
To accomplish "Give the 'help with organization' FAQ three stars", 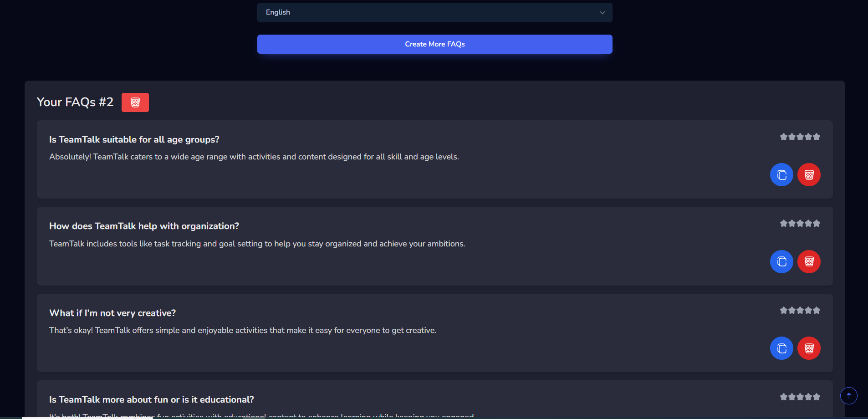I will pyautogui.click(x=800, y=223).
